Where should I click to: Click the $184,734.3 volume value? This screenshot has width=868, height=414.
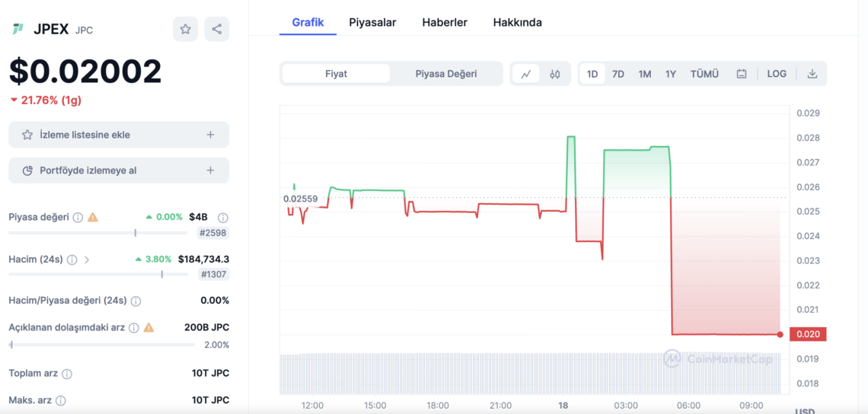click(203, 259)
